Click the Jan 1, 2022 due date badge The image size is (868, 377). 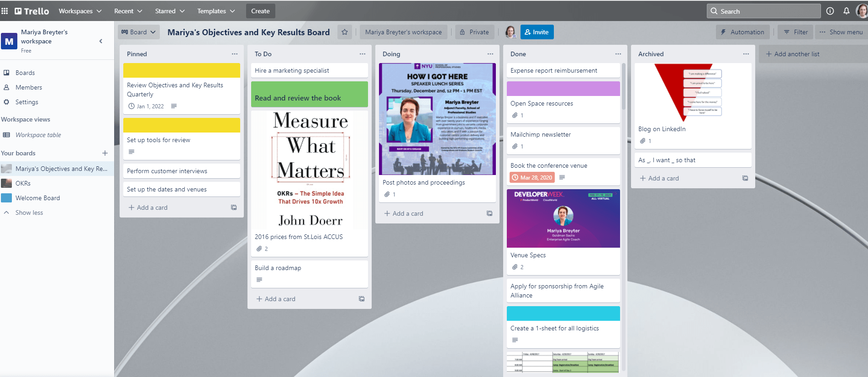click(146, 106)
